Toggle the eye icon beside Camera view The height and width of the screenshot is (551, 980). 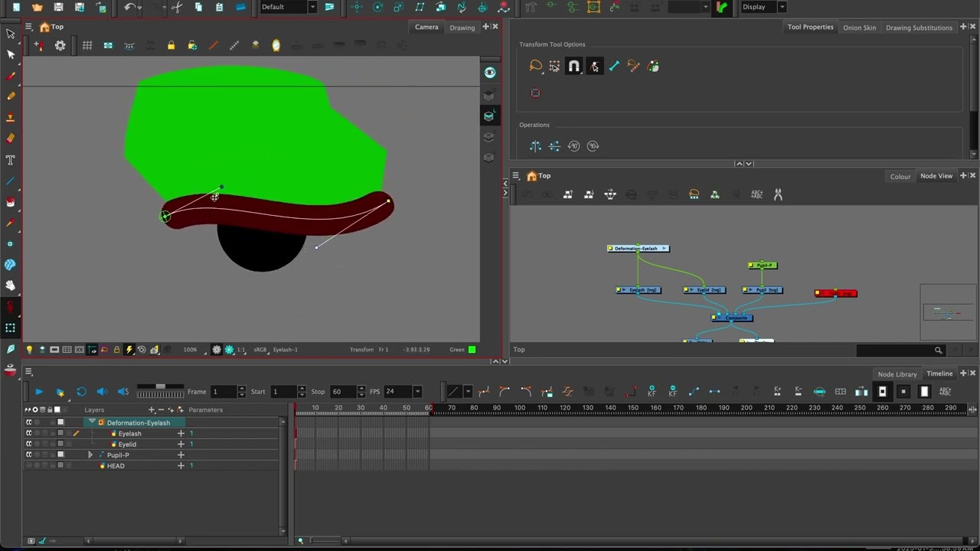[x=489, y=73]
